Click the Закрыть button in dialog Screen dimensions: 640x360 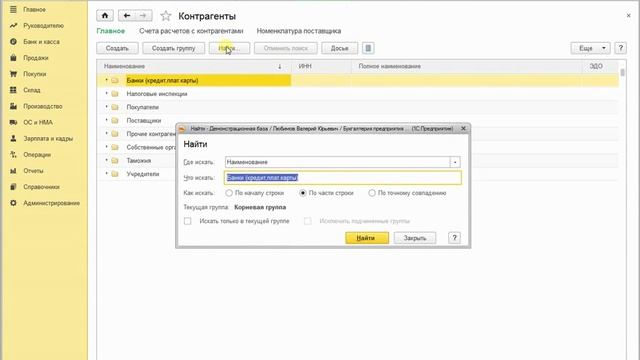tap(415, 238)
